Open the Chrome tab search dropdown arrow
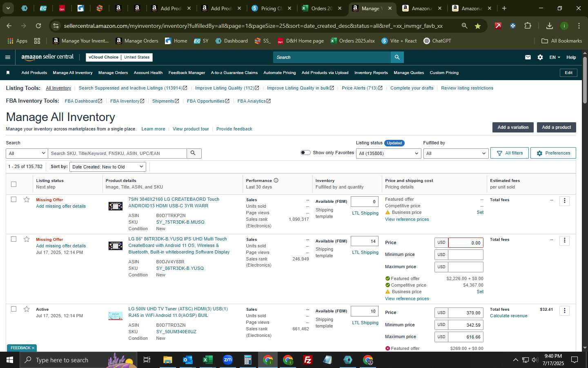 tap(8, 8)
